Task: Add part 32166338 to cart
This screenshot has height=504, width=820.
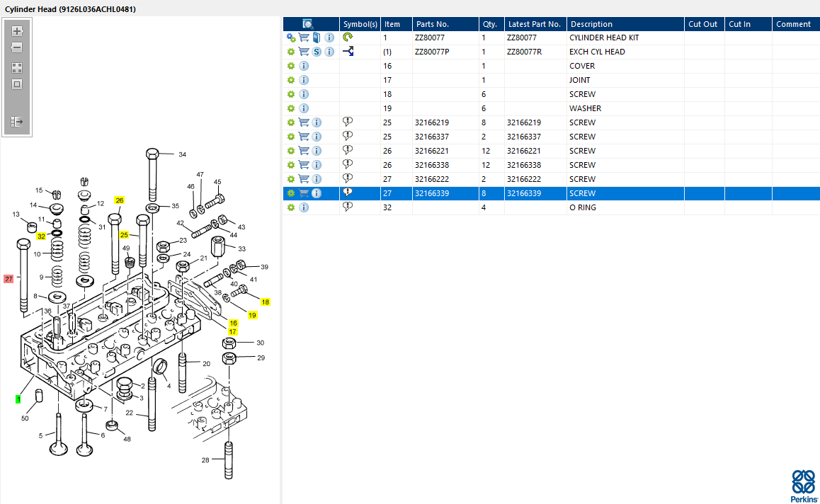Action: pos(304,165)
